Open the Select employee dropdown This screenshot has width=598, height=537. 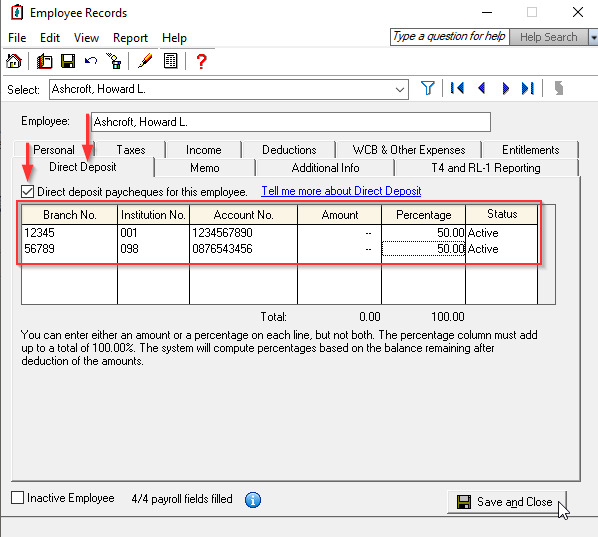pos(400,90)
